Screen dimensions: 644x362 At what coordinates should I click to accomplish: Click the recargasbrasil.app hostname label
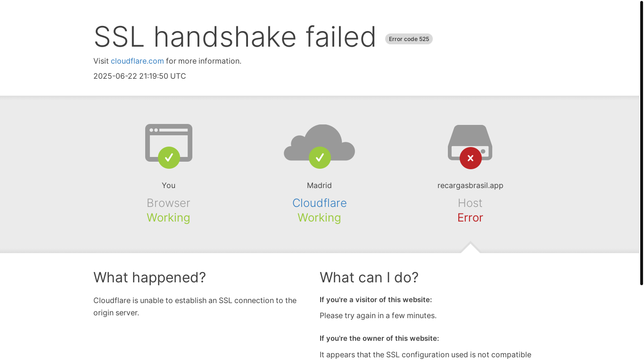pyautogui.click(x=470, y=185)
